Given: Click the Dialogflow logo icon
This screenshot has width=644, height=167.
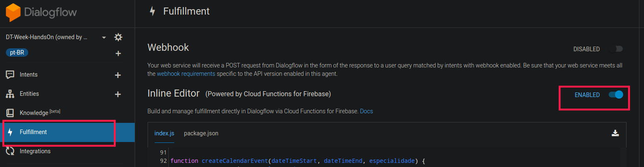Looking at the screenshot, I should 13,12.
